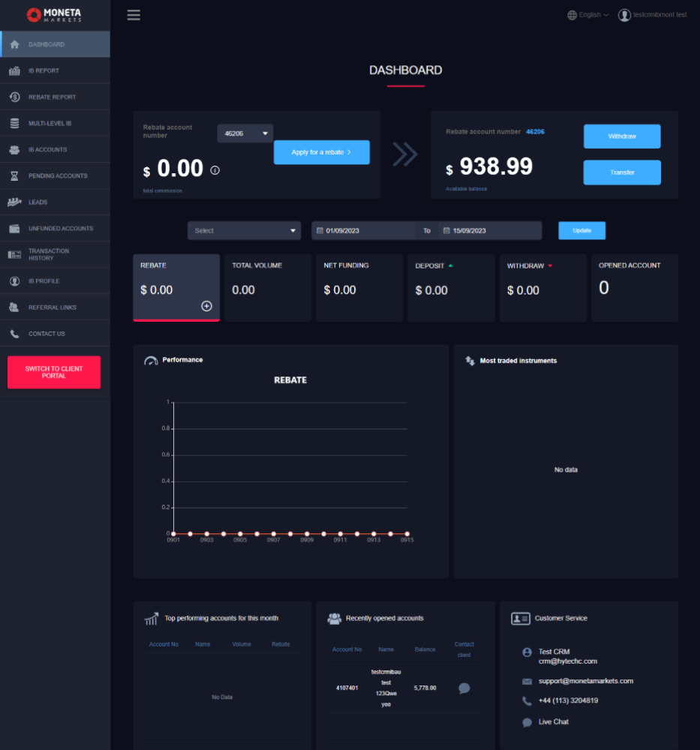This screenshot has height=750, width=700.
Task: Click the double-arrow icon between account panels
Action: coord(405,154)
